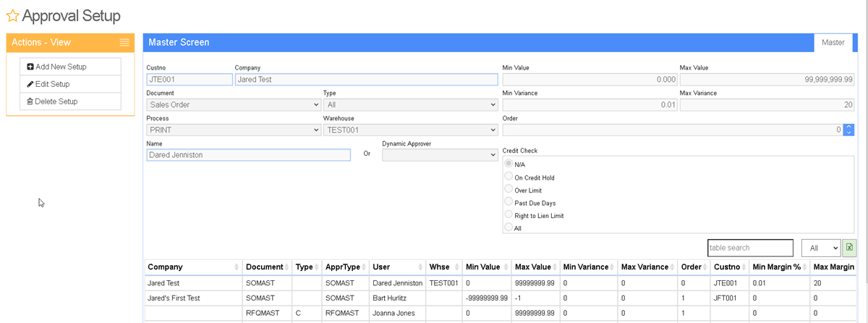This screenshot has width=868, height=323.
Task: Open the Process dropdown showing PRINT
Action: 233,130
